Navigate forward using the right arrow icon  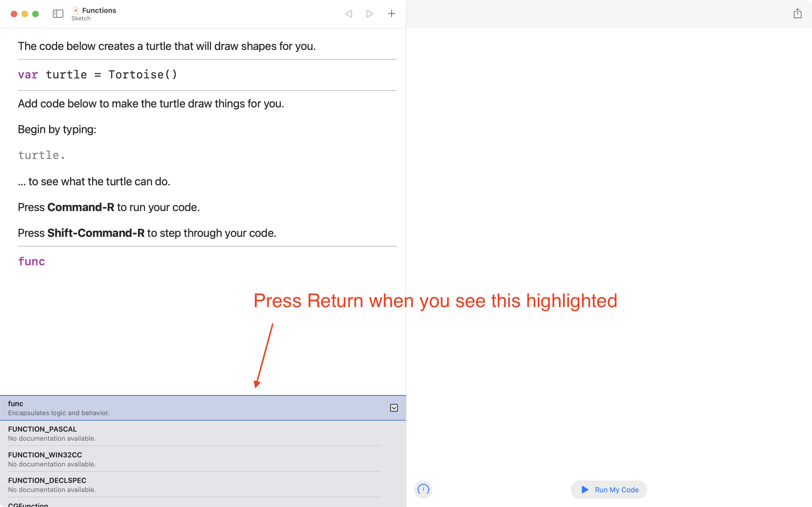point(369,14)
